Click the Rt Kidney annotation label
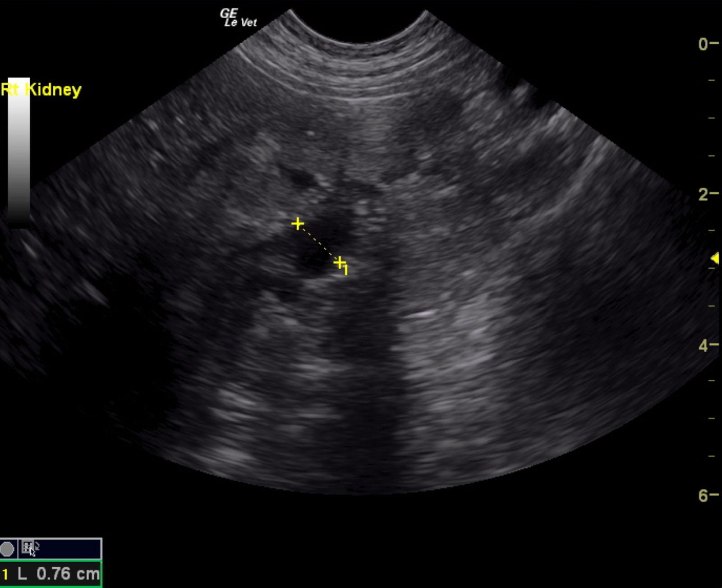722x588 pixels. pyautogui.click(x=41, y=90)
